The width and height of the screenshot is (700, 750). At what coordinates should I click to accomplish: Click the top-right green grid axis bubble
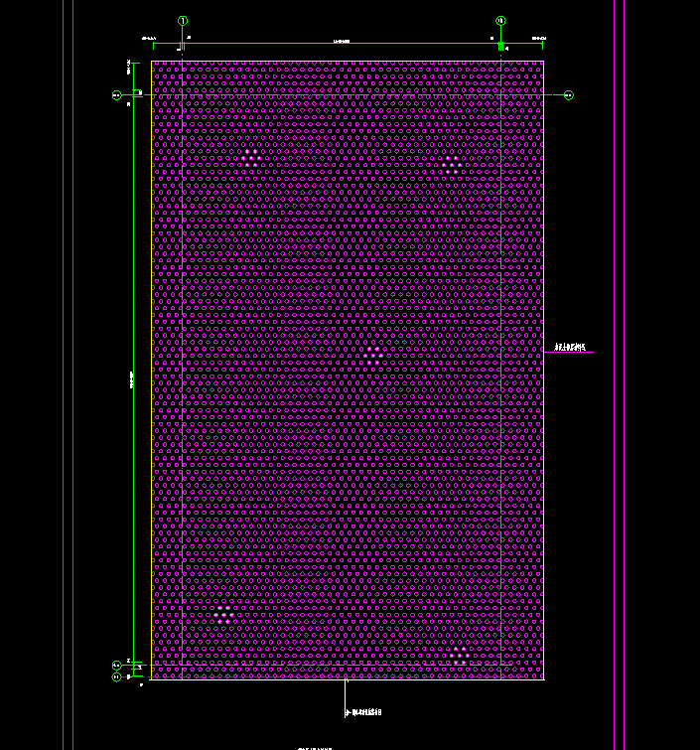coord(500,21)
